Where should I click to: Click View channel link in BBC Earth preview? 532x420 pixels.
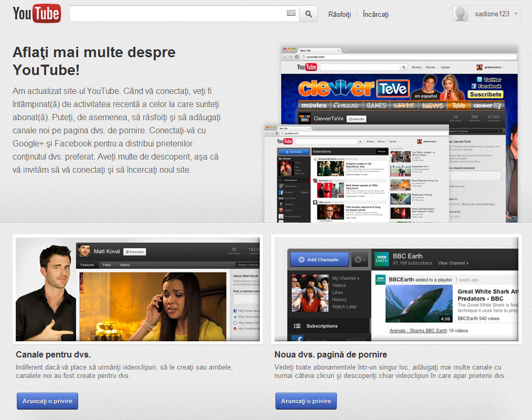453,263
